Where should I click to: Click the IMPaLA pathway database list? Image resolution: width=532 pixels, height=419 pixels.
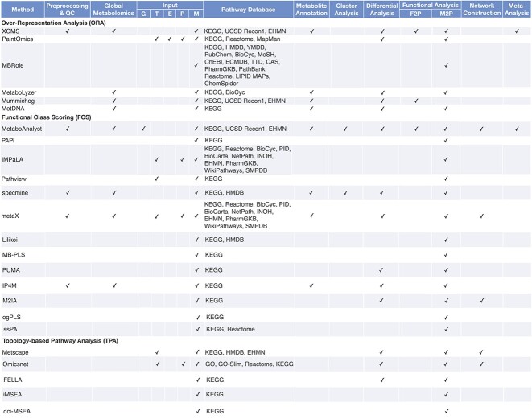(x=247, y=159)
